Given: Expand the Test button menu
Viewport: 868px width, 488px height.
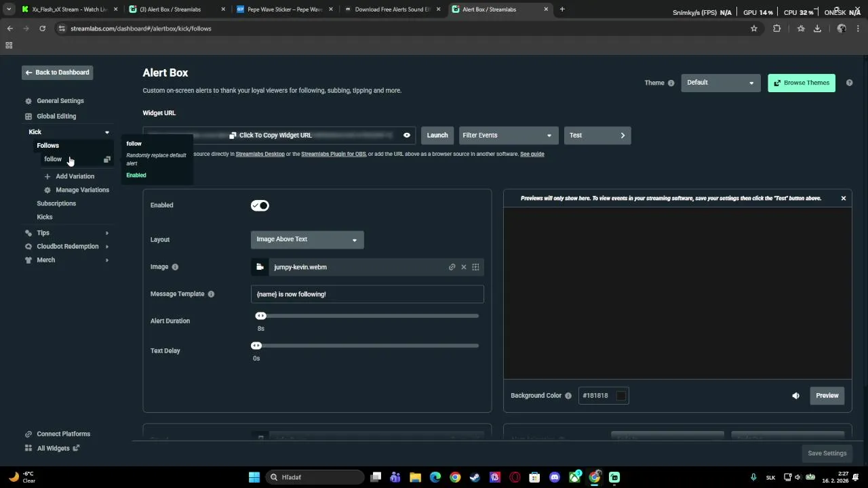Looking at the screenshot, I should pos(597,136).
